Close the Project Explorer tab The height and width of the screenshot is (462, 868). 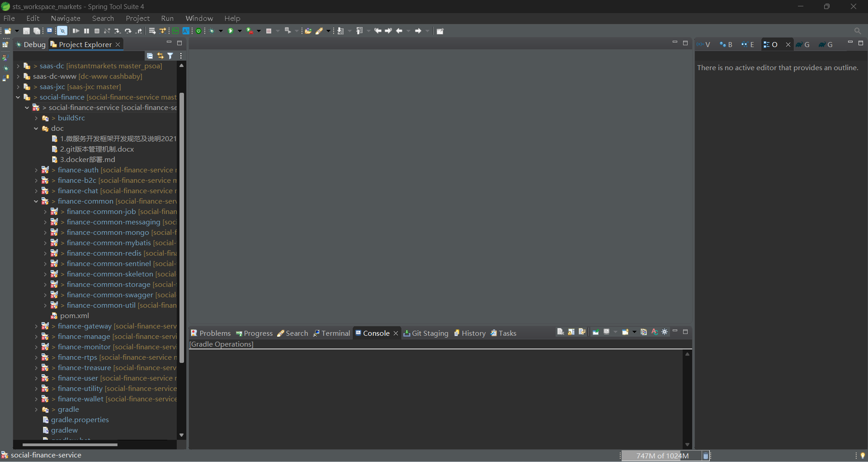click(118, 44)
